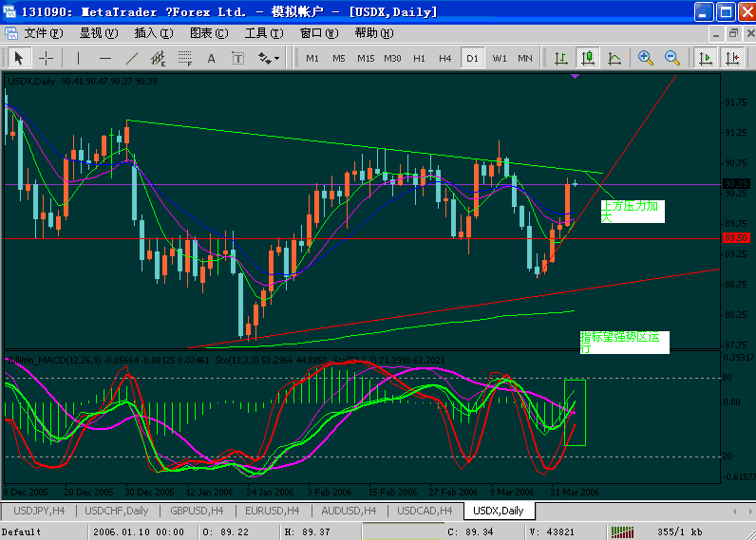The width and height of the screenshot is (756, 540).
Task: Minimize the inner chart window
Action: pyautogui.click(x=716, y=33)
